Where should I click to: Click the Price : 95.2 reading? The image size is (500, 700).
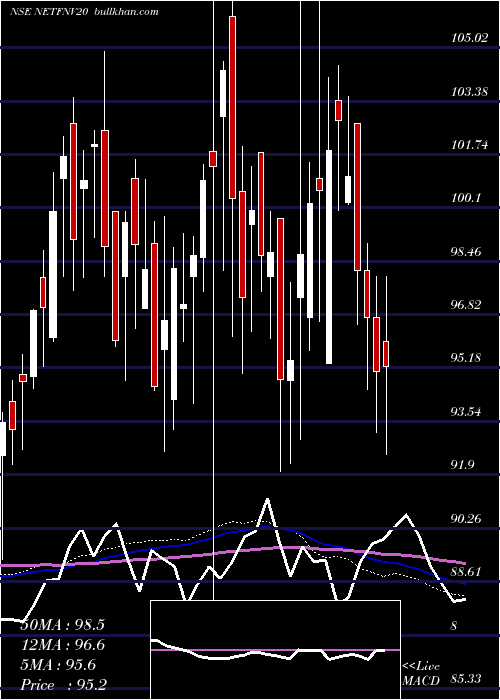coord(63,684)
